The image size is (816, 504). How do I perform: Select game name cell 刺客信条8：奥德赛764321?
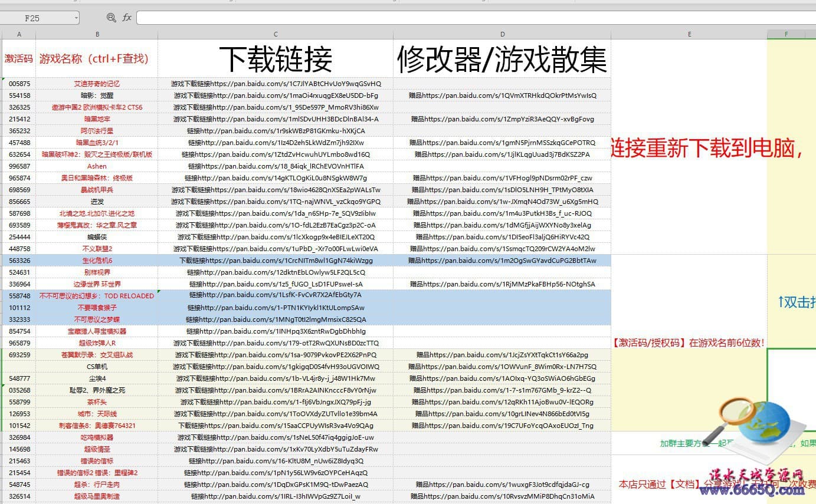pos(97,426)
